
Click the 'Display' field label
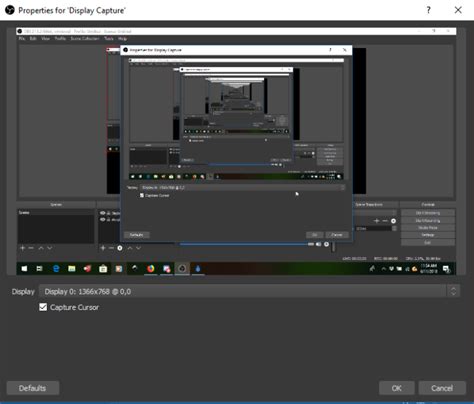pyautogui.click(x=23, y=292)
